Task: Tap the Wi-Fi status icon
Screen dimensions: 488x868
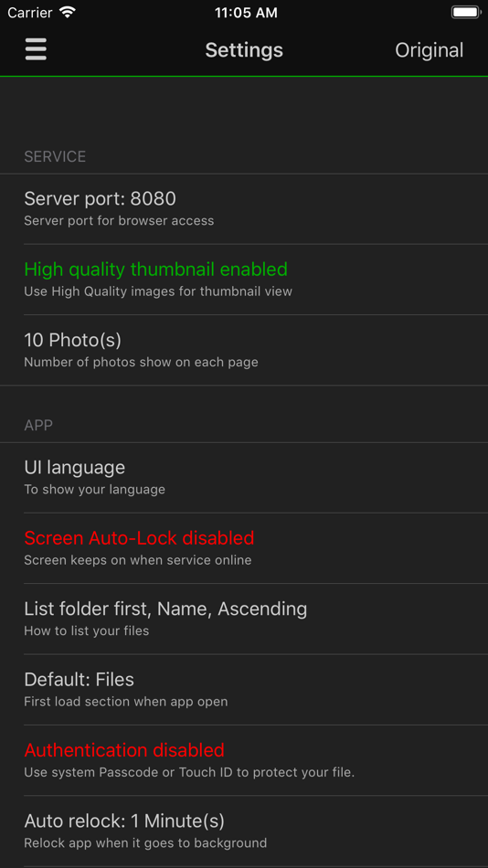Action: coord(68,12)
